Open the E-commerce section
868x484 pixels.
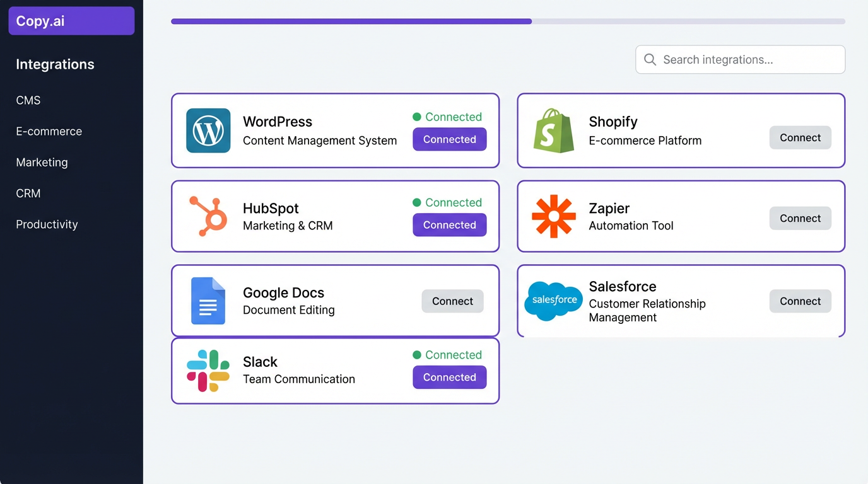[x=49, y=131]
